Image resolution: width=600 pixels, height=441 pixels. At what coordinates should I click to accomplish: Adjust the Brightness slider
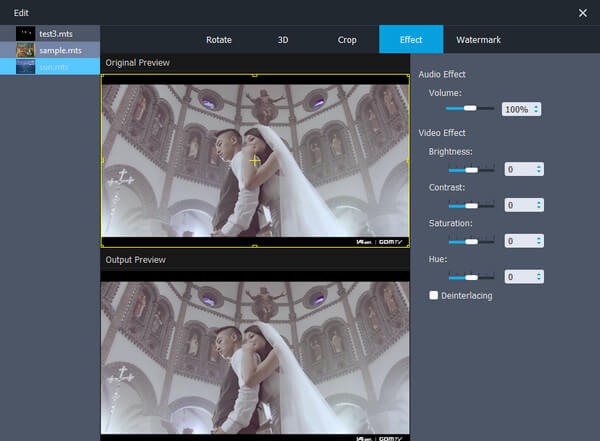tap(471, 170)
